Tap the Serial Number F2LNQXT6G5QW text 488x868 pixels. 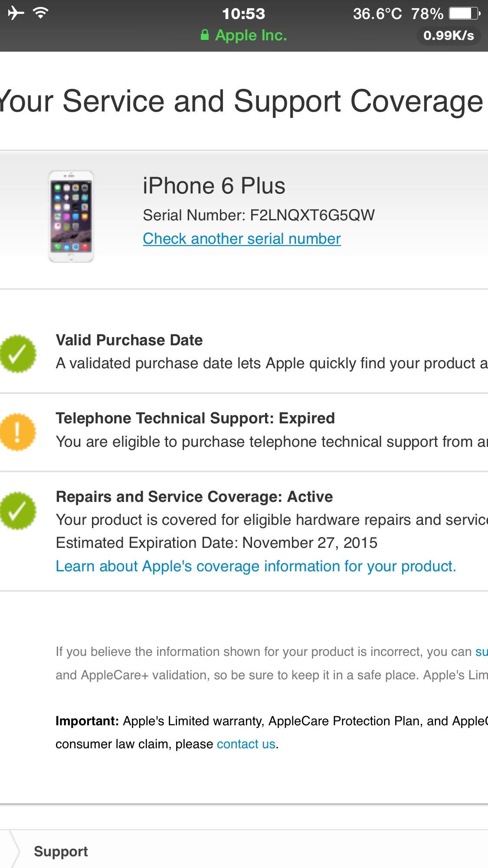tap(259, 215)
